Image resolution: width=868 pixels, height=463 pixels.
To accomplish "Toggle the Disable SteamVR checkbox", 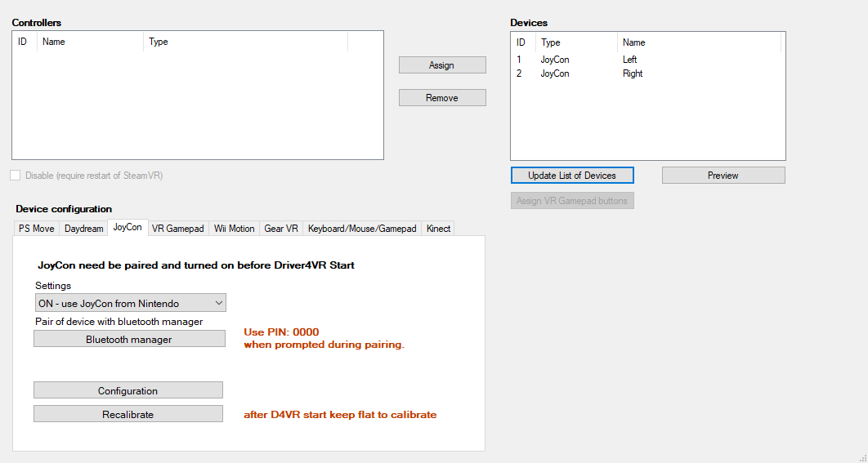I will tap(16, 176).
